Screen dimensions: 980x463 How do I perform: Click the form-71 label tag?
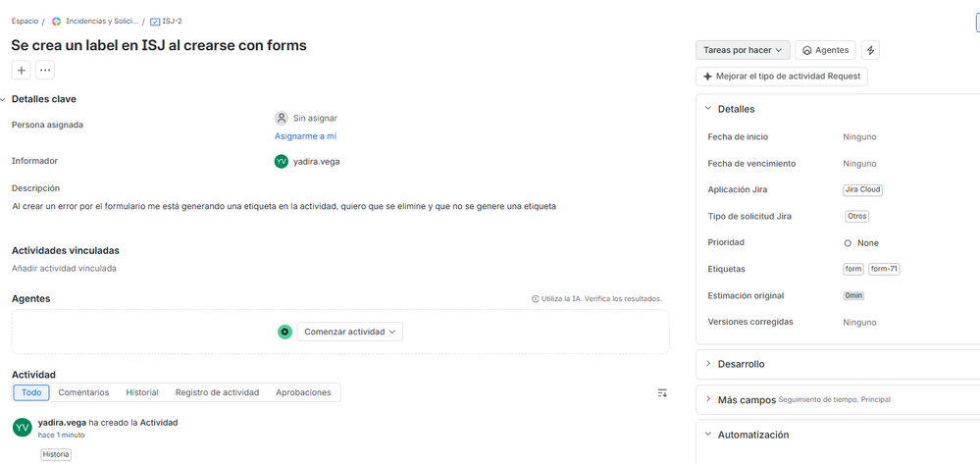point(884,270)
